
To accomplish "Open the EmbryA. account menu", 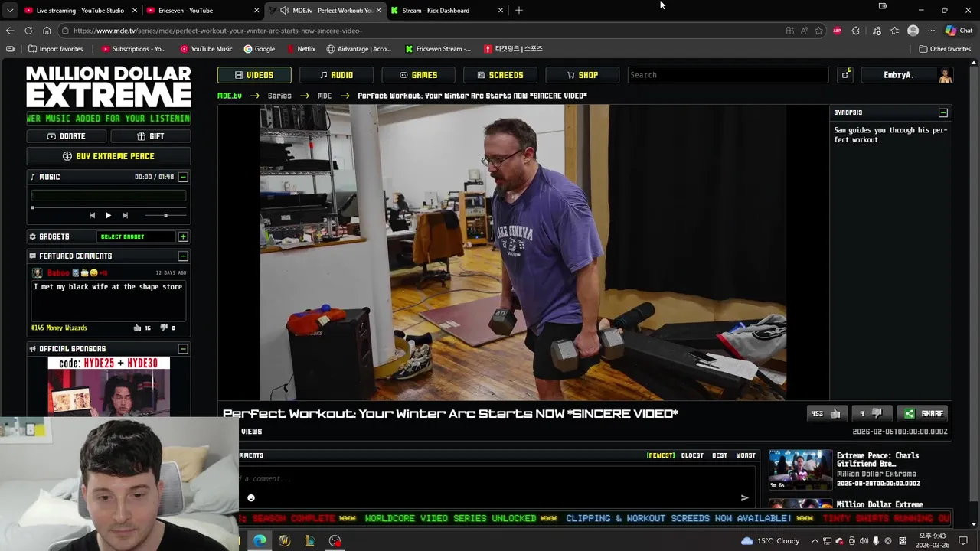I will pos(906,75).
